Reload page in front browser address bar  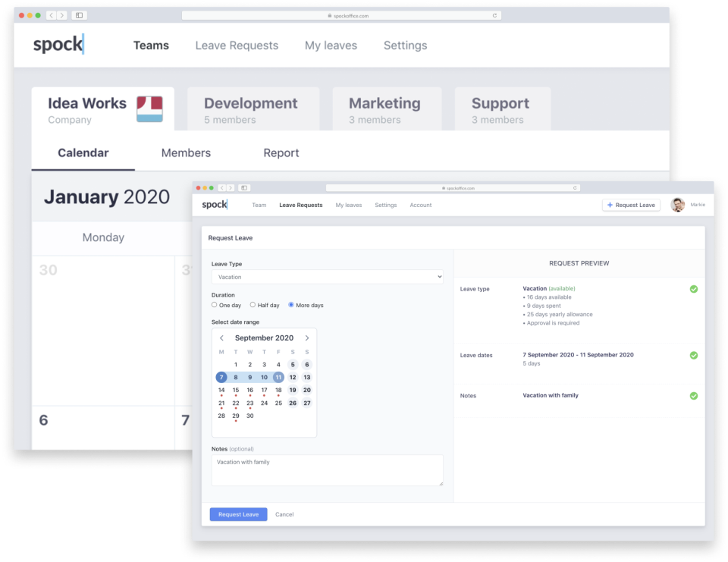click(575, 187)
